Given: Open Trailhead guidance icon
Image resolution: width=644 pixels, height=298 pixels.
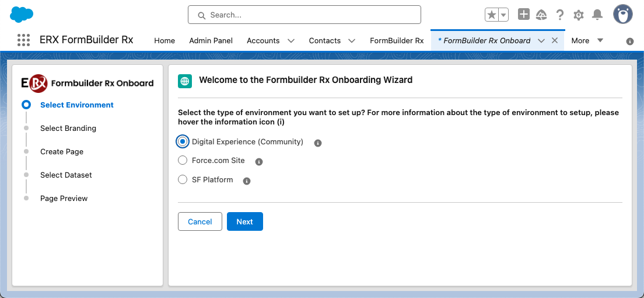Looking at the screenshot, I should pos(541,15).
